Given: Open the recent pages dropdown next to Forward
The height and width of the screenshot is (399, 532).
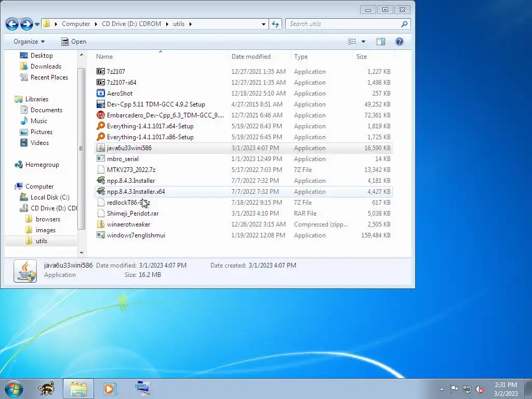Looking at the screenshot, I should pos(37,24).
